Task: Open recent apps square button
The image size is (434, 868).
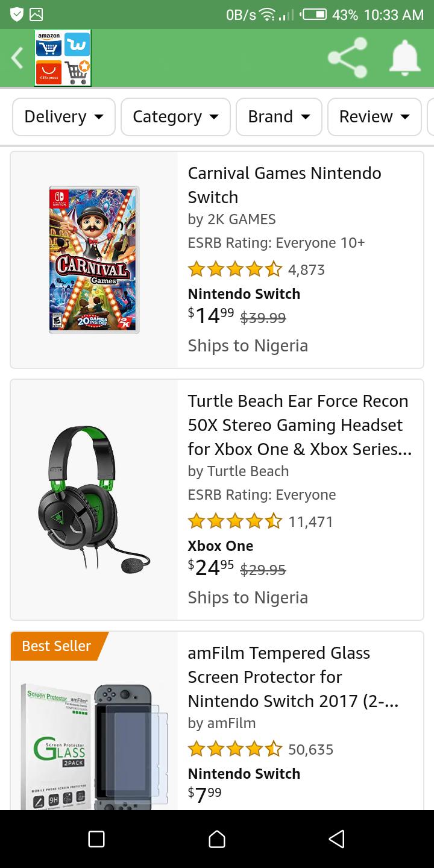Action: coord(96,839)
